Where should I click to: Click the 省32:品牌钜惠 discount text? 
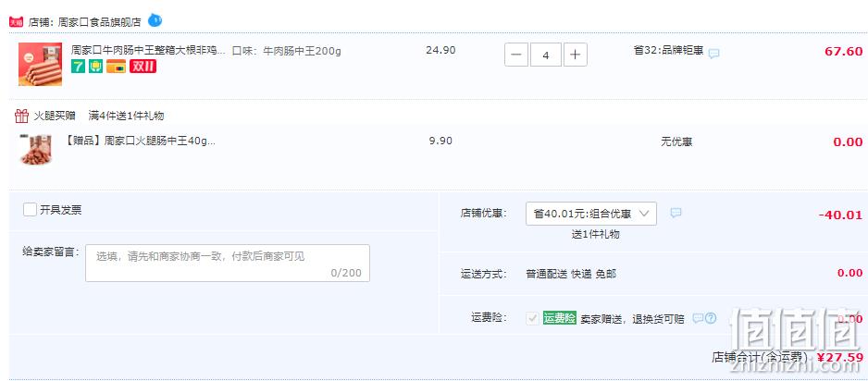669,50
